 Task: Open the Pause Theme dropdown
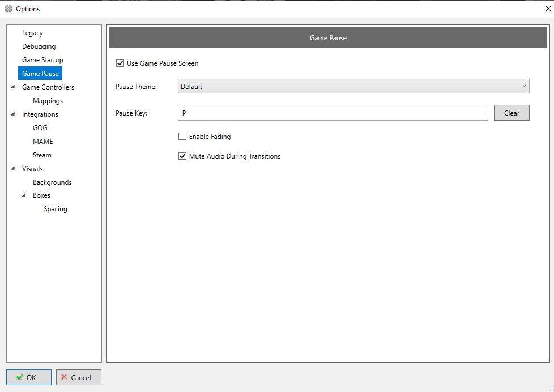coord(353,86)
